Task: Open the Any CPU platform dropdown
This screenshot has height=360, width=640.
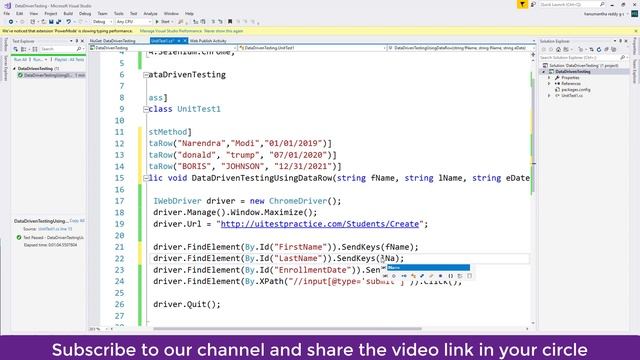Action: [x=133, y=22]
